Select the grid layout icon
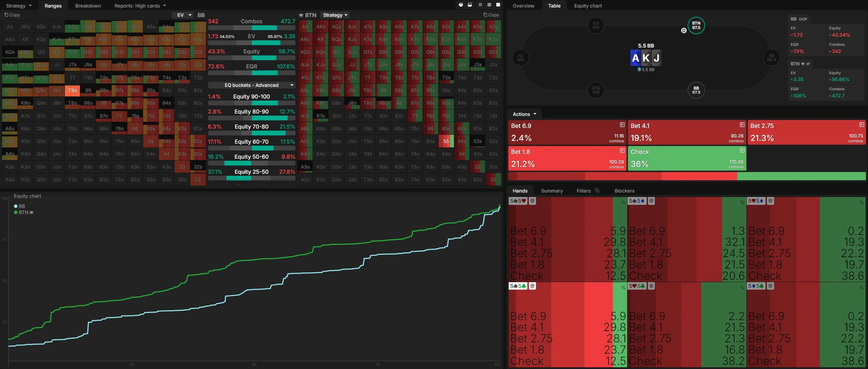Viewport: 868px width, 369px height. coord(489,5)
